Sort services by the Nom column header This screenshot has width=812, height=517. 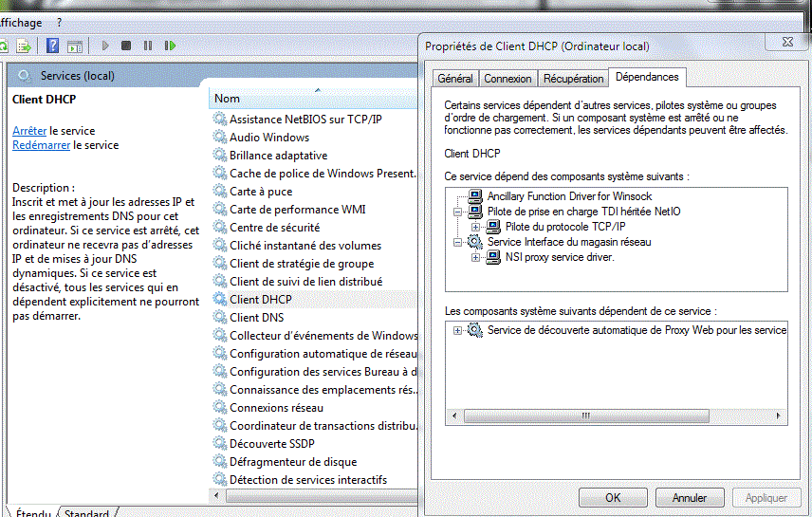(313, 99)
